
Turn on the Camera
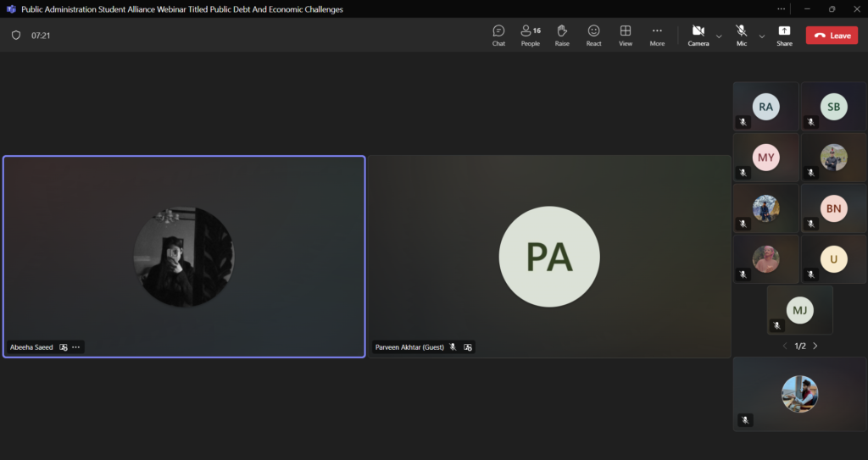point(698,36)
